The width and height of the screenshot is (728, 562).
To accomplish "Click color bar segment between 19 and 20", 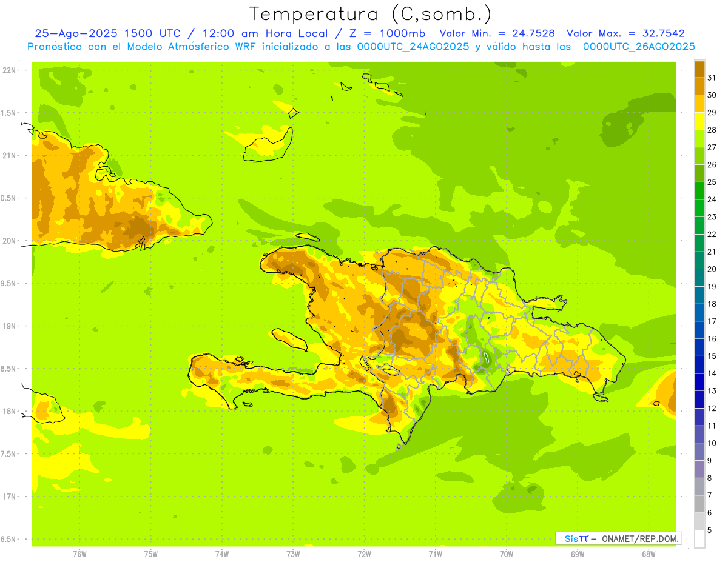I will tap(699, 278).
